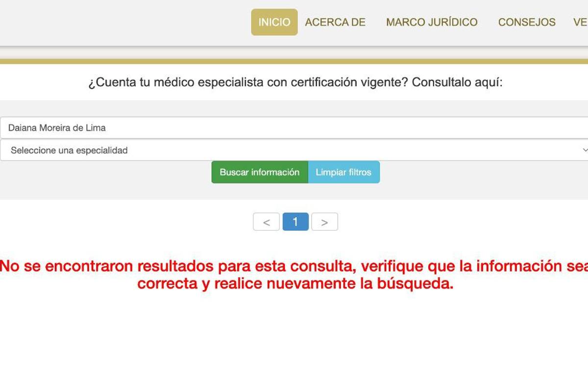
Task: Click the name 'Daiana Moreira de Lima' text
Action: [57, 128]
